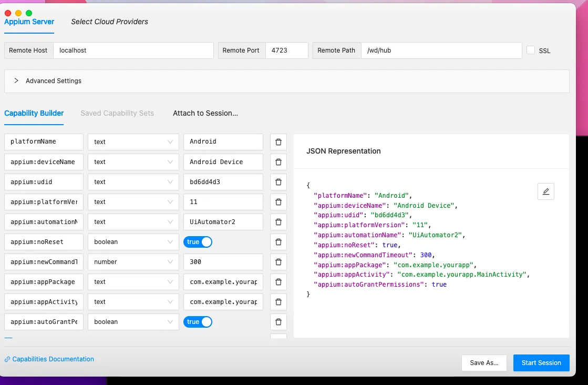Screen dimensions: 588x385
Task: Click the appium:newCommandTimeout name field
Action: click(44, 262)
